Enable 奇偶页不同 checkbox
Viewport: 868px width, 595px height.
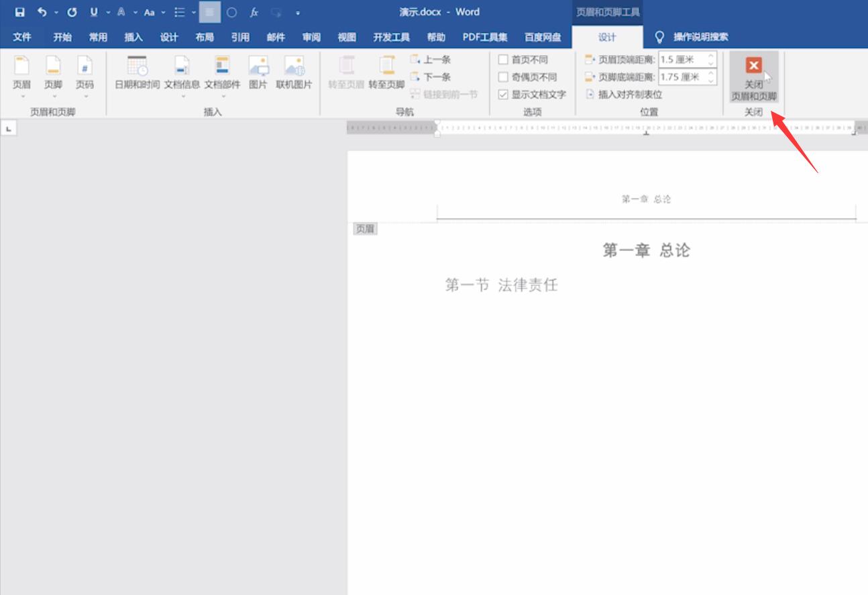click(503, 77)
